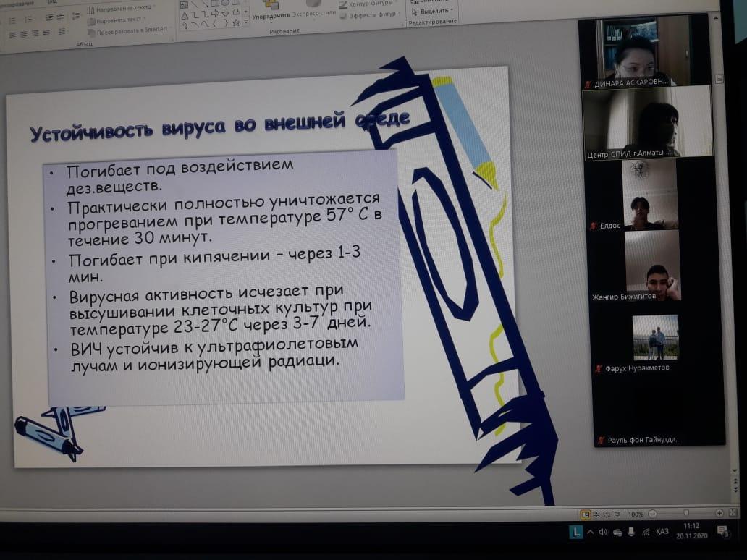Click Контур фигуры shape outline
The width and height of the screenshot is (747, 560).
click(372, 4)
